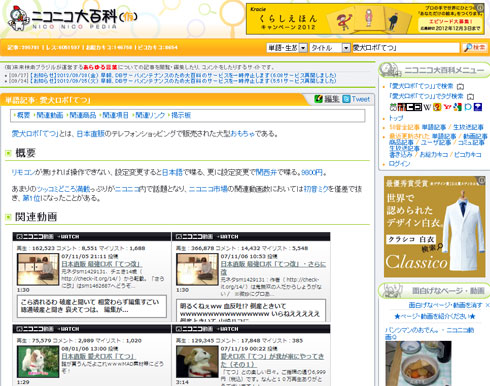Image resolution: width=490 pixels, height=386 pixels.
Task: Share article via the Tweet button
Action: coord(360,99)
